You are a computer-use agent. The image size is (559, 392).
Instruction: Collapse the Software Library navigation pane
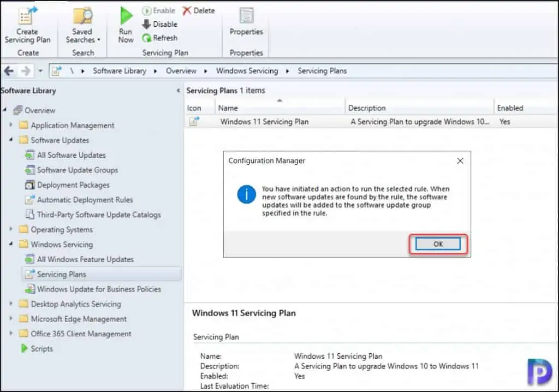[179, 91]
